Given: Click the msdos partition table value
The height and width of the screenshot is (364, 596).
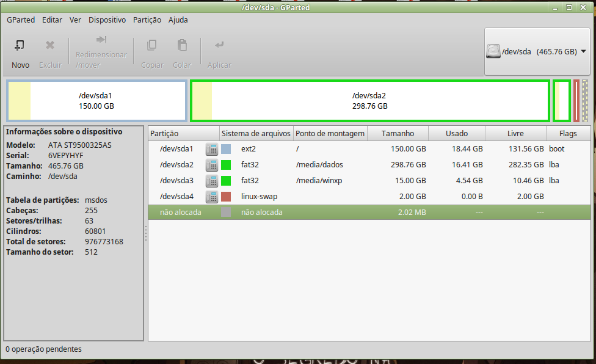Looking at the screenshot, I should 96,200.
